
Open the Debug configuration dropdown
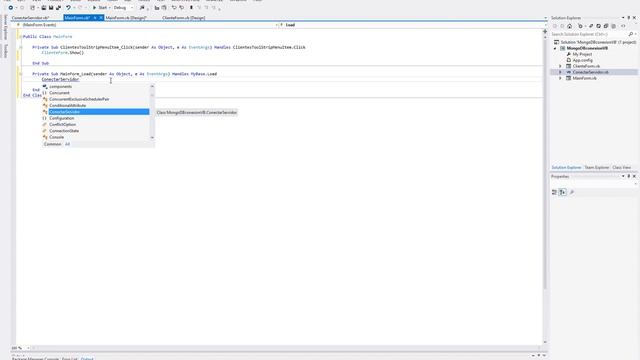123,7
